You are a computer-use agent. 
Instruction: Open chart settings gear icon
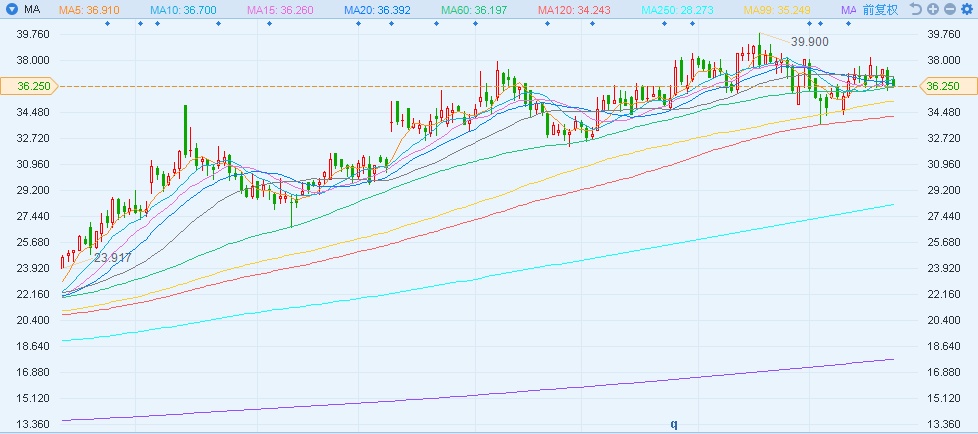tap(965, 9)
